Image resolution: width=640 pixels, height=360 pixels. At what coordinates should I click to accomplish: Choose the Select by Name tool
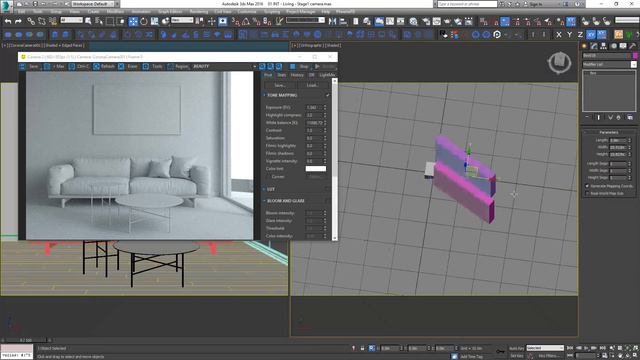click(99, 21)
